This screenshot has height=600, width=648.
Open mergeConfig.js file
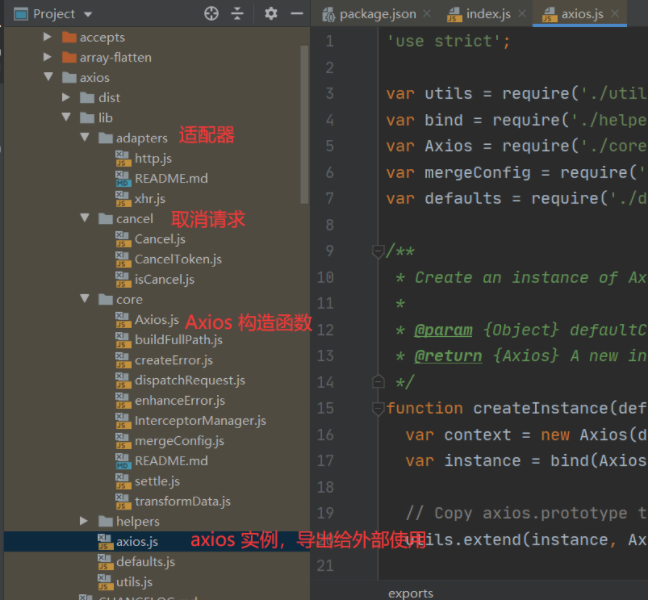point(179,441)
